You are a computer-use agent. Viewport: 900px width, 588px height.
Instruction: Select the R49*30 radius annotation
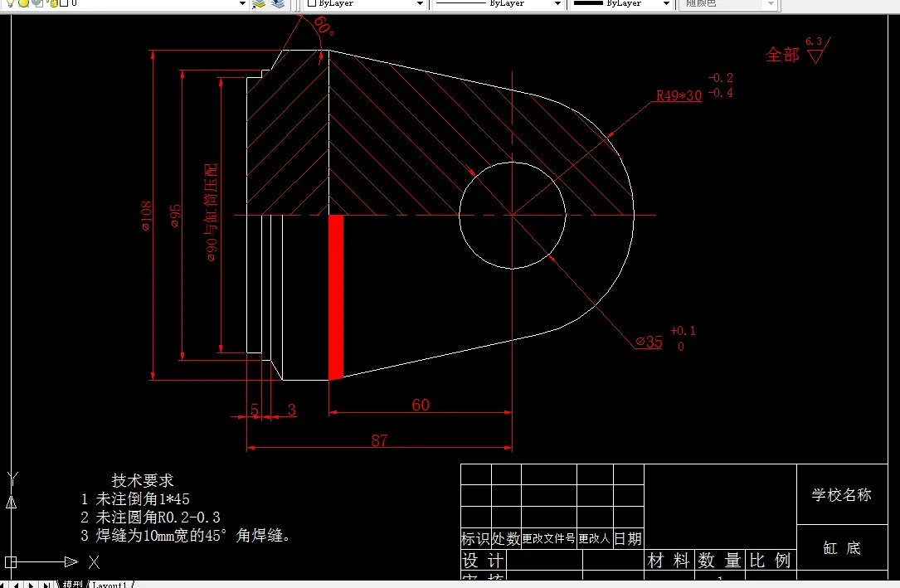point(679,95)
